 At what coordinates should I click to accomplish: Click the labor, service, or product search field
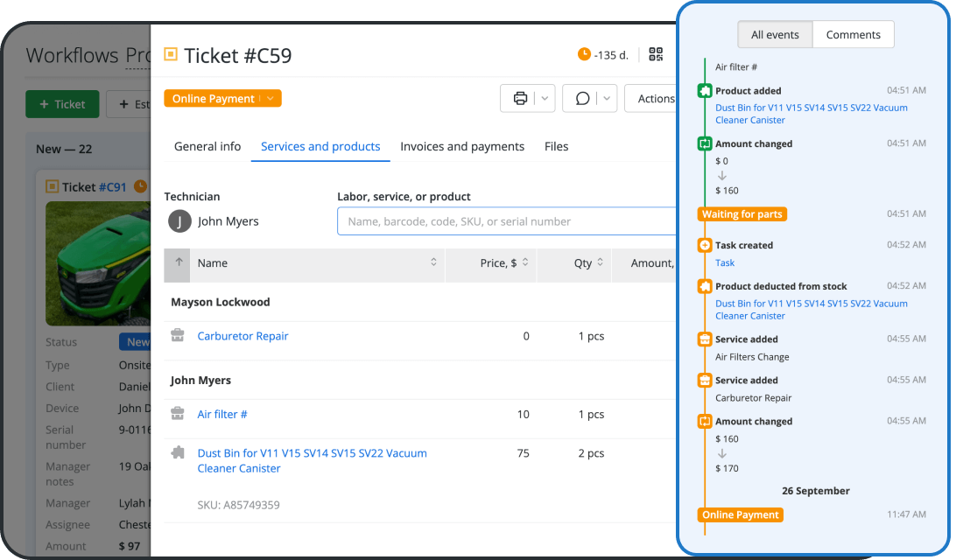[508, 221]
